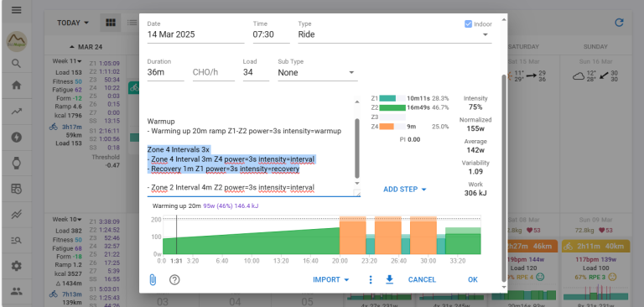The height and width of the screenshot is (307, 644).
Task: Open the activity list search icon
Action: tap(17, 241)
